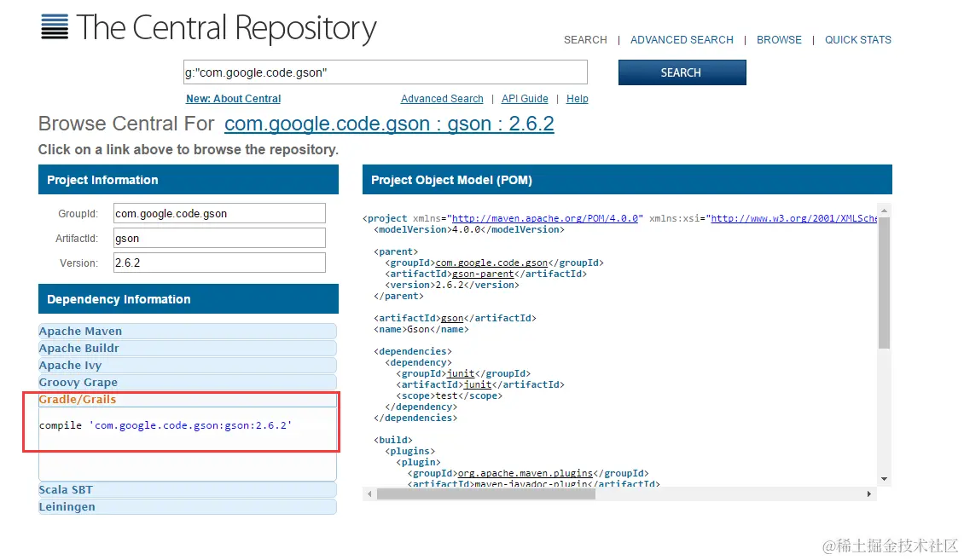964x560 pixels.
Task: Click the name Gson line in POM
Action: pos(421,330)
